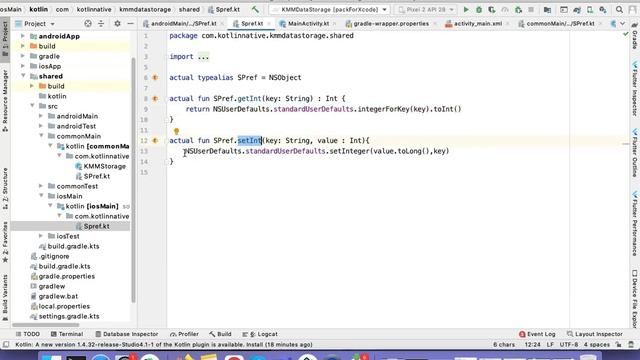Select KMMStorage file in tree

[x=104, y=166]
